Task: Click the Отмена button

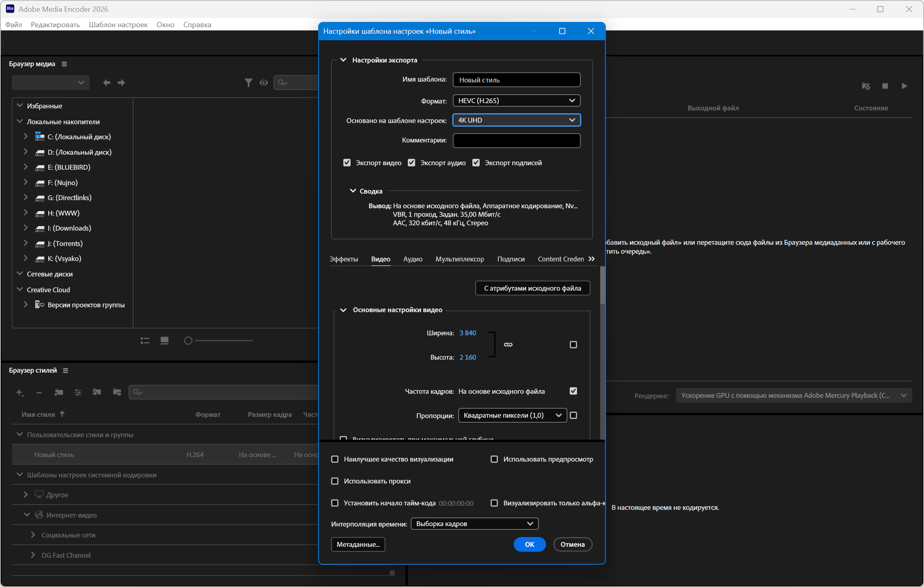Action: pyautogui.click(x=573, y=544)
